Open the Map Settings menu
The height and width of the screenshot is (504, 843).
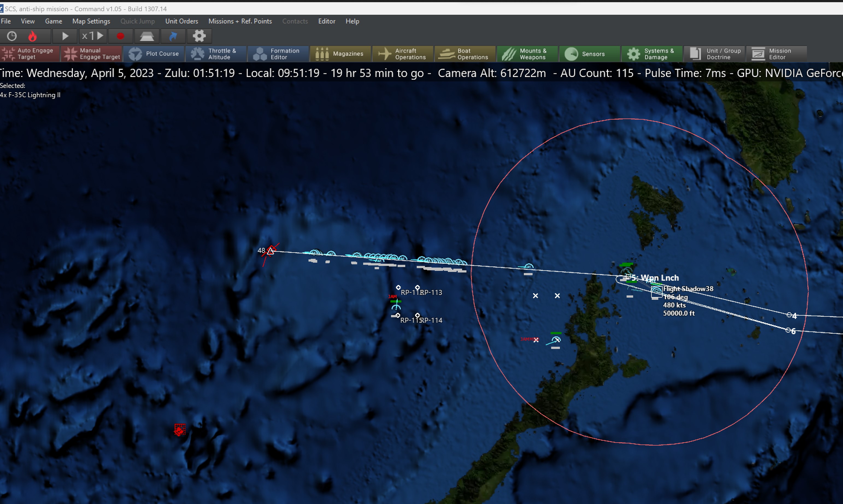[x=91, y=21]
